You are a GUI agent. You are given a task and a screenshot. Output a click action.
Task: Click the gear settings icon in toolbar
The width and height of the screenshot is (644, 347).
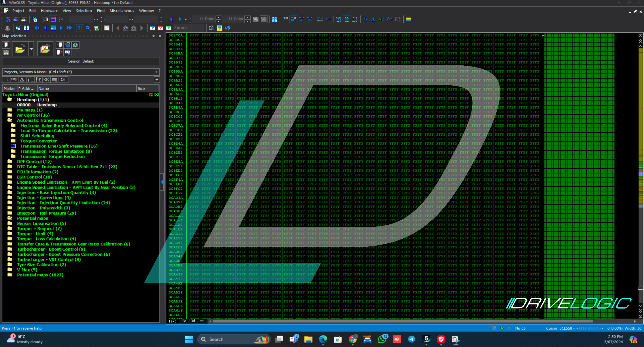tap(211, 28)
